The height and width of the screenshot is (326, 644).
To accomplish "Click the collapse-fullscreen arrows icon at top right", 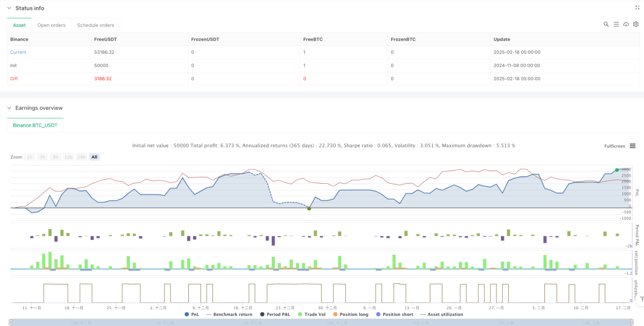I will (637, 8).
